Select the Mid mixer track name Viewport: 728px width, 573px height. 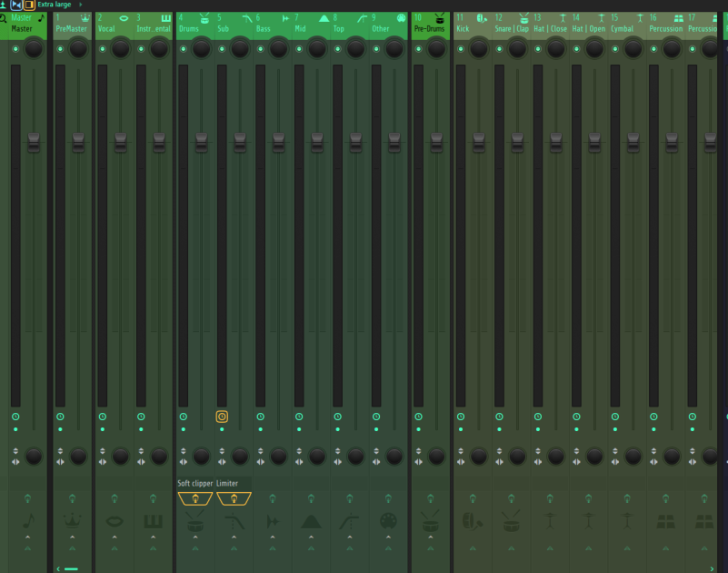pos(300,29)
